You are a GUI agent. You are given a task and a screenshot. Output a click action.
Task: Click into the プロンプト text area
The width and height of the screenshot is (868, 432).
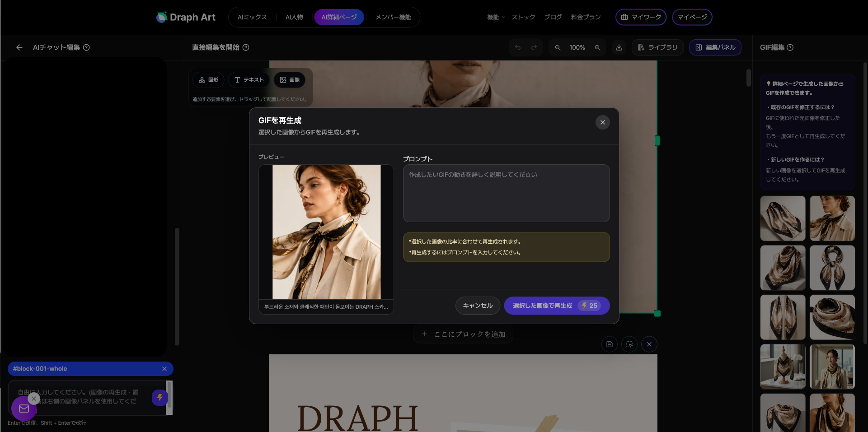point(506,193)
